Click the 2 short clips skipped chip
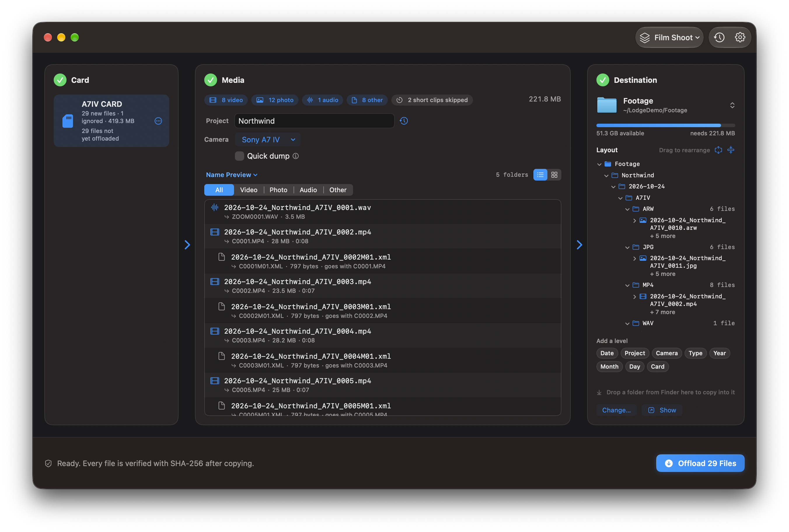Image resolution: width=789 pixels, height=532 pixels. (432, 100)
